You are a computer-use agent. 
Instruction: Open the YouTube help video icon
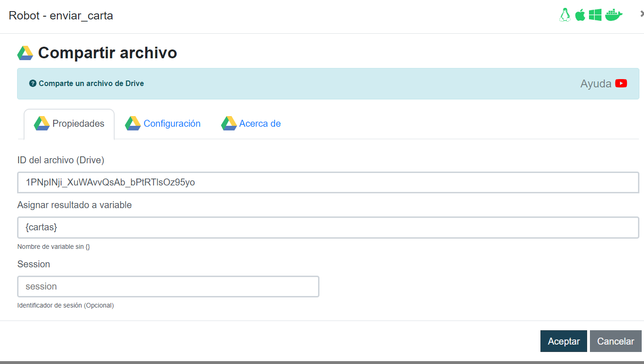[621, 83]
